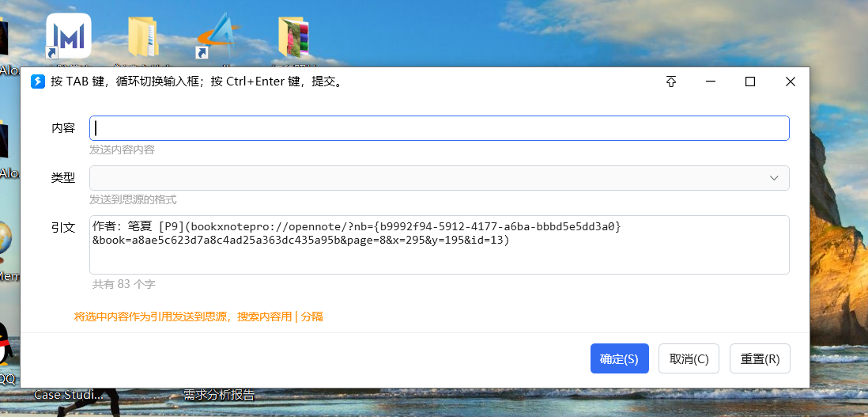This screenshot has height=417, width=868.
Task: Open the yellow folder desktop icon
Action: tap(143, 36)
